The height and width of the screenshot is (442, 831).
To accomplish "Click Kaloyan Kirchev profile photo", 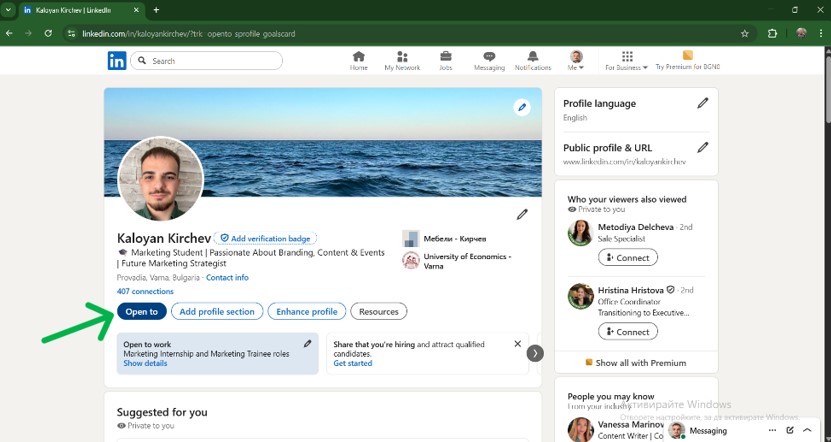I will (x=161, y=179).
